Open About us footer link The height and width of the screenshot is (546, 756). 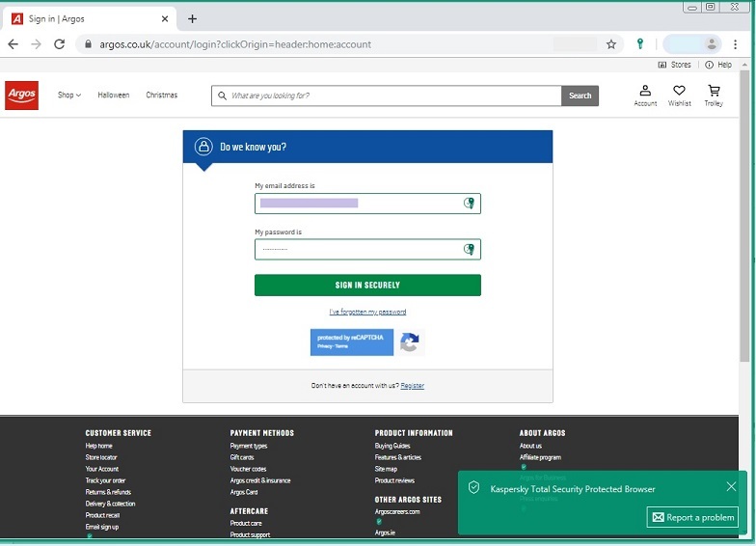coord(530,446)
